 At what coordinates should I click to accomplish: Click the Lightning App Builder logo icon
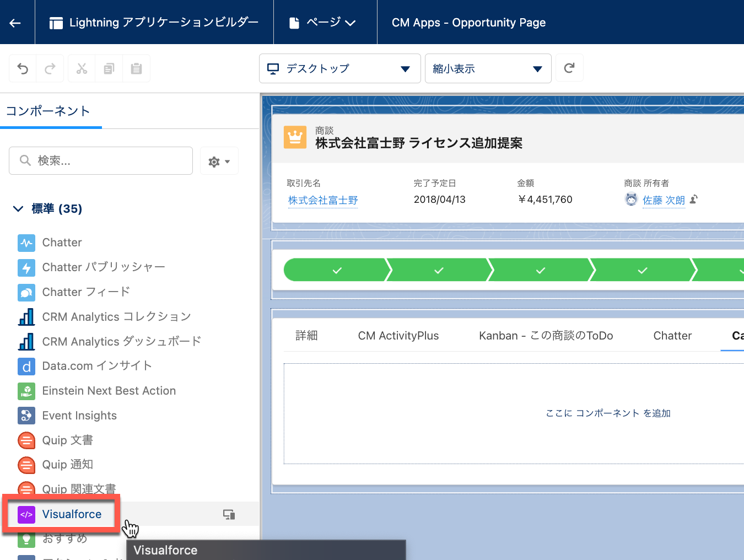pos(56,23)
